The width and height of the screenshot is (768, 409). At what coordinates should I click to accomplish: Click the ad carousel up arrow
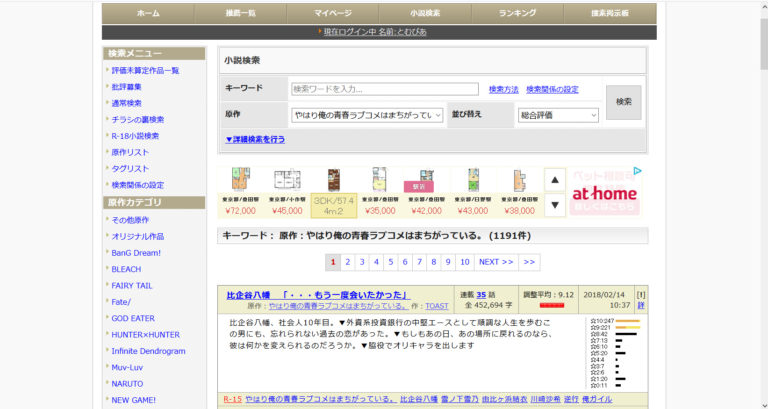[555, 180]
